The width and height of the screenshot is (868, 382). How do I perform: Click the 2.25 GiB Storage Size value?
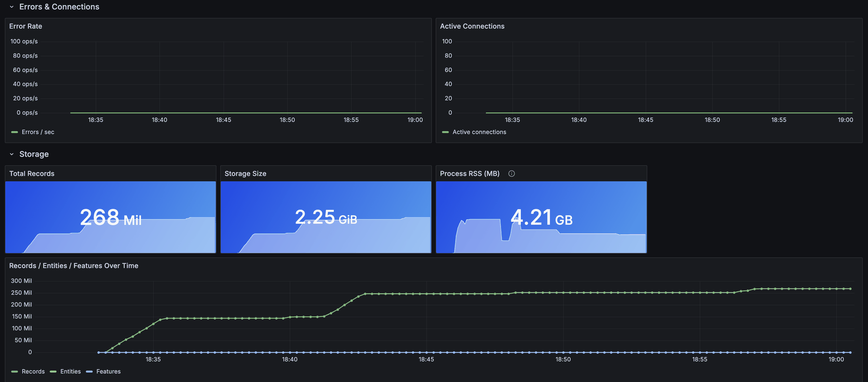[326, 218]
